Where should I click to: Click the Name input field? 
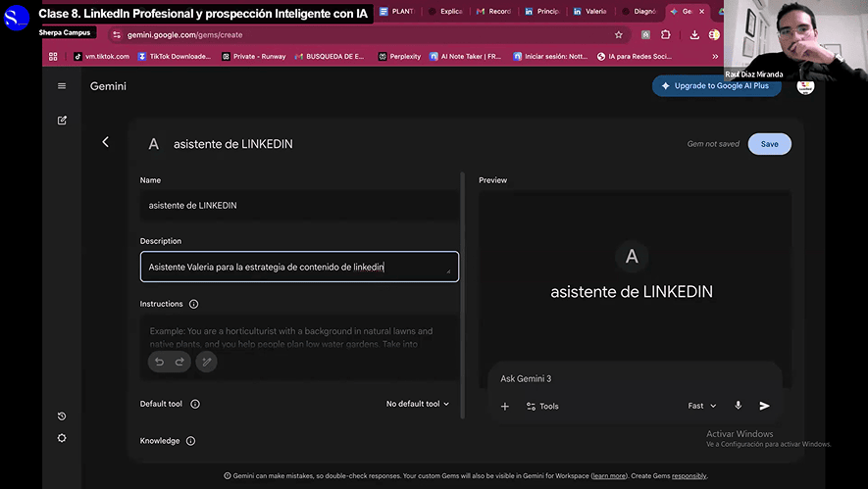click(x=299, y=205)
